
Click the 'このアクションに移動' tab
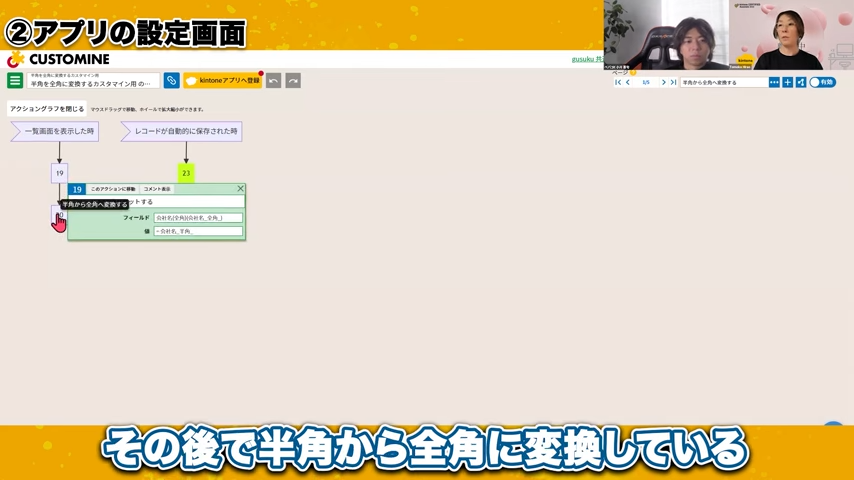coord(113,189)
